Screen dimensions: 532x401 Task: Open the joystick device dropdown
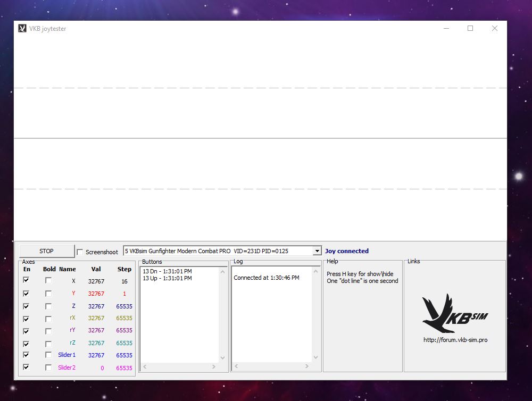point(317,250)
